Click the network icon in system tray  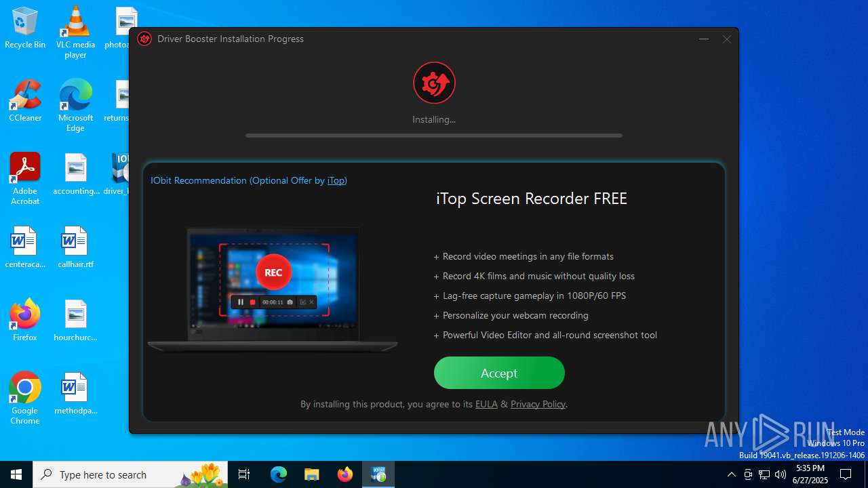764,474
